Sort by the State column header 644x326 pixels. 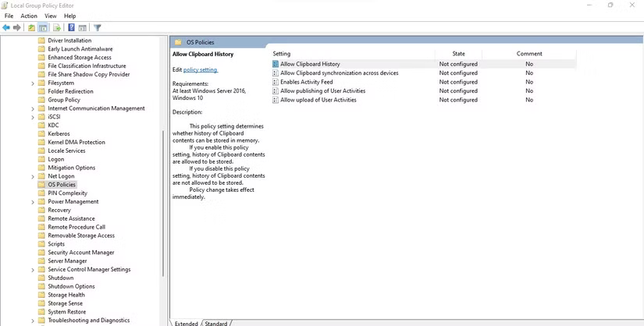point(458,53)
